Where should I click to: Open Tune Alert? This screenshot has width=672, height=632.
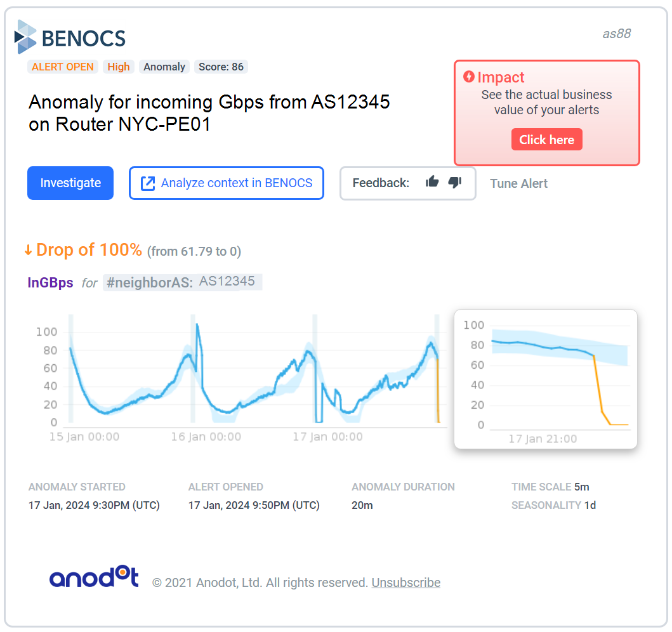[518, 183]
